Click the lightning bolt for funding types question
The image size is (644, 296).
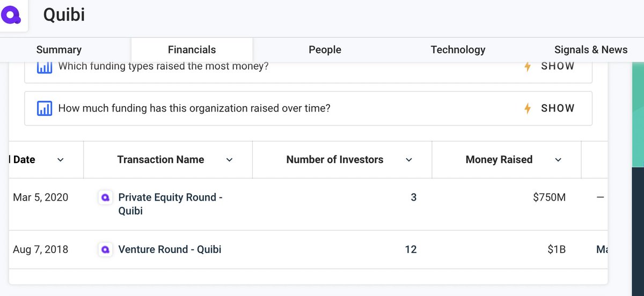coord(528,66)
